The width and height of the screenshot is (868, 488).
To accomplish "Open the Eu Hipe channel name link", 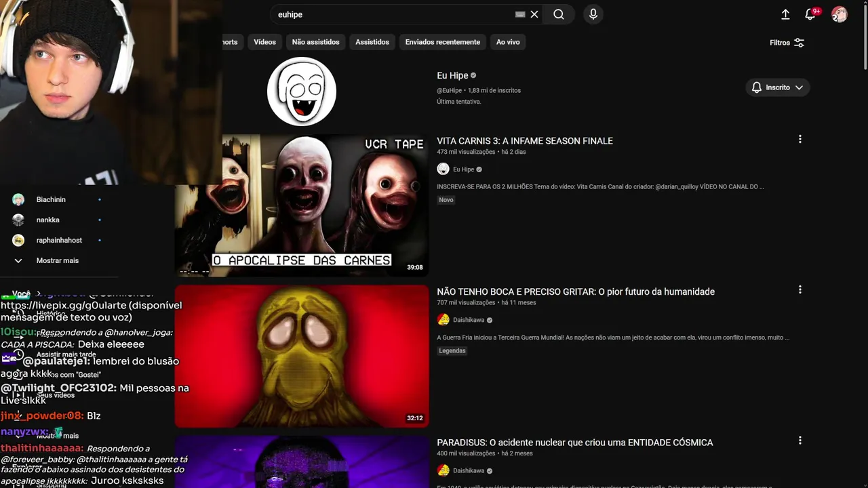I will [452, 75].
